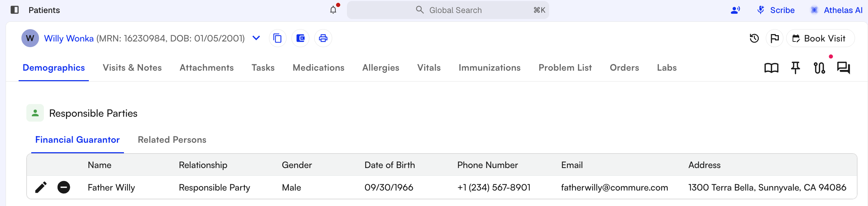
Task: Remove Father Willy guarantor row
Action: pyautogui.click(x=64, y=187)
